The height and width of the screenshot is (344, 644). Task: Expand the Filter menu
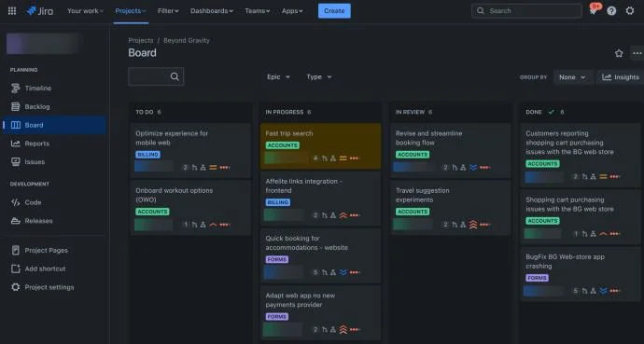[168, 11]
